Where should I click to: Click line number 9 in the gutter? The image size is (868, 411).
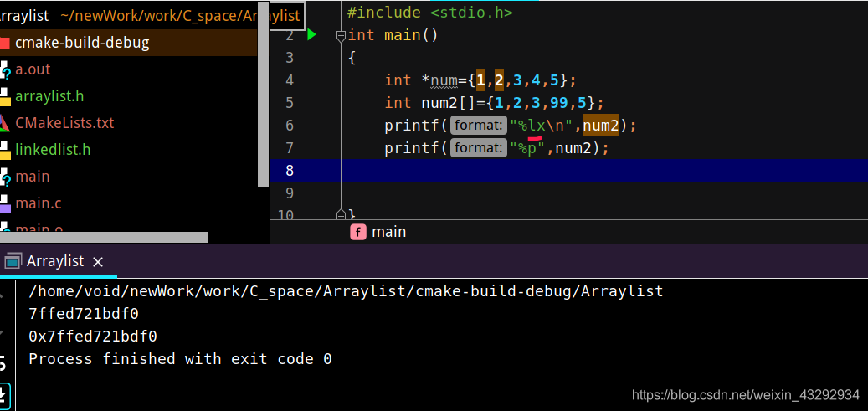click(290, 193)
